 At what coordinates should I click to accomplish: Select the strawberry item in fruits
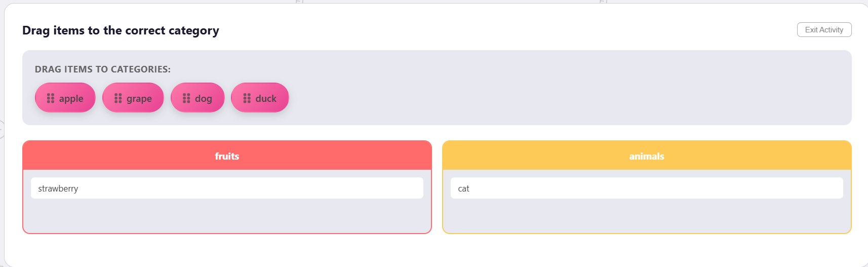coord(227,188)
